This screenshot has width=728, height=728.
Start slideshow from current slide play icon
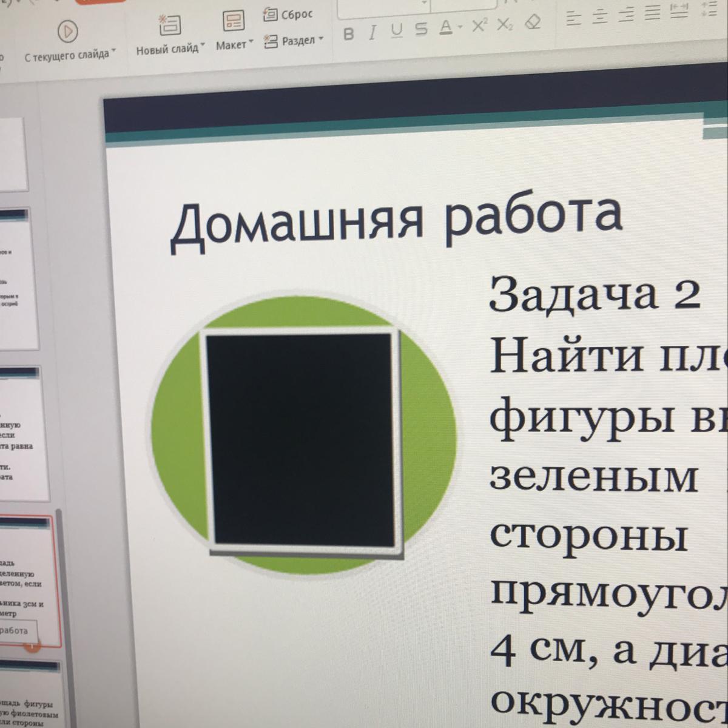pos(67,30)
